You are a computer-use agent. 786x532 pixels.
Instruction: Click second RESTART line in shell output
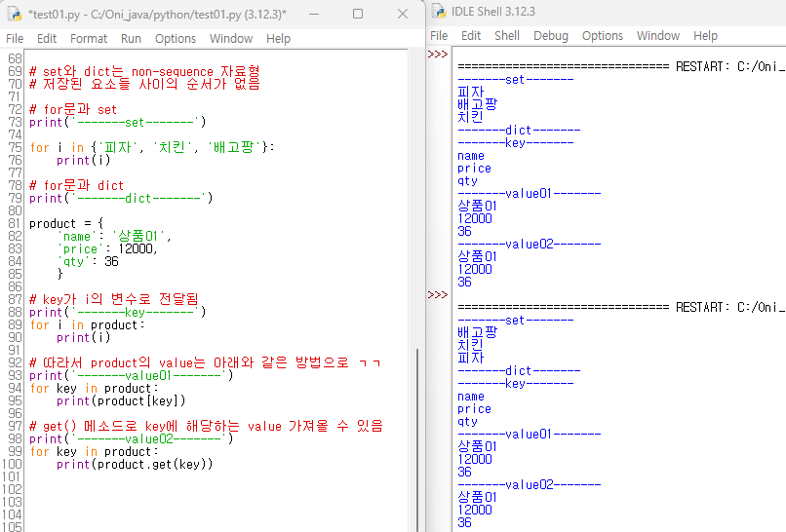coord(621,307)
